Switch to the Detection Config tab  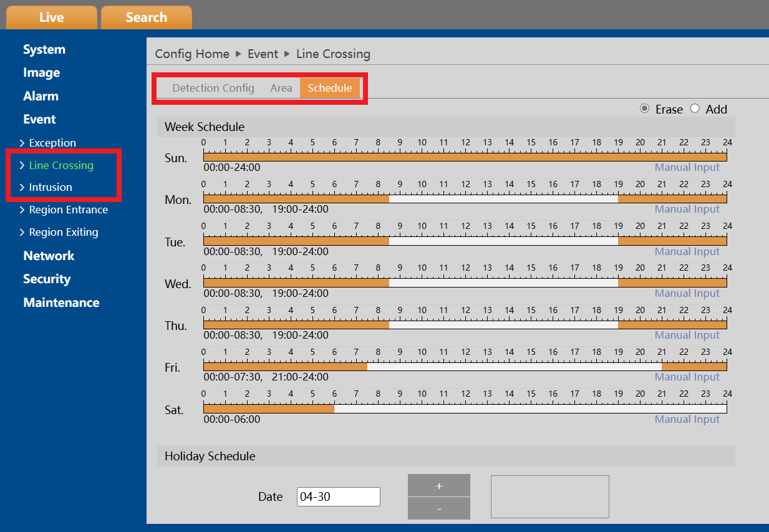pyautogui.click(x=213, y=88)
